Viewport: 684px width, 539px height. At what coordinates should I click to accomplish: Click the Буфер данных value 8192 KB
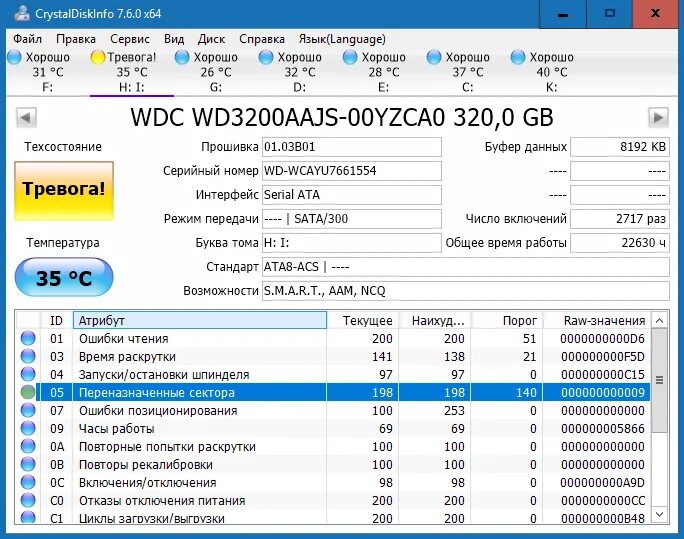(x=620, y=147)
